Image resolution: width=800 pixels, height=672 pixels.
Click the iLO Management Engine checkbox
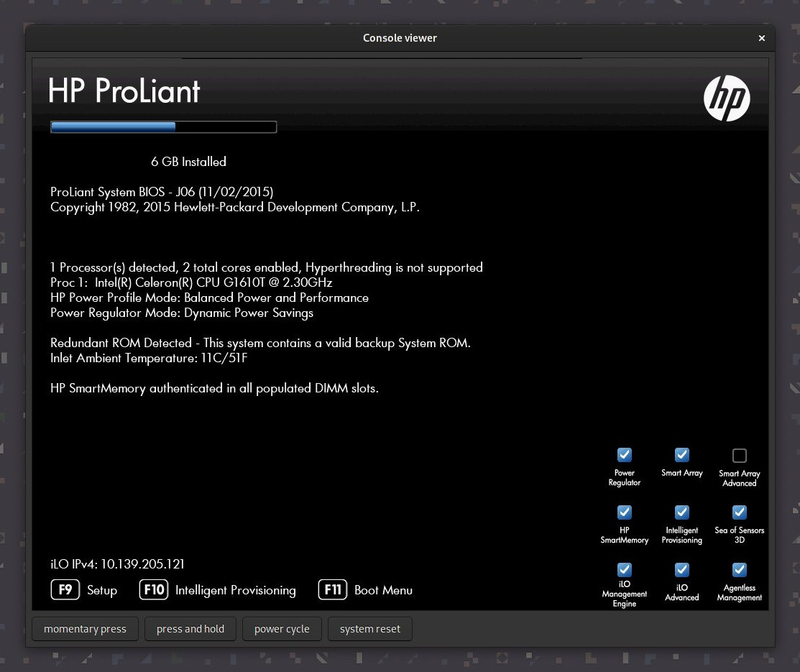625,569
